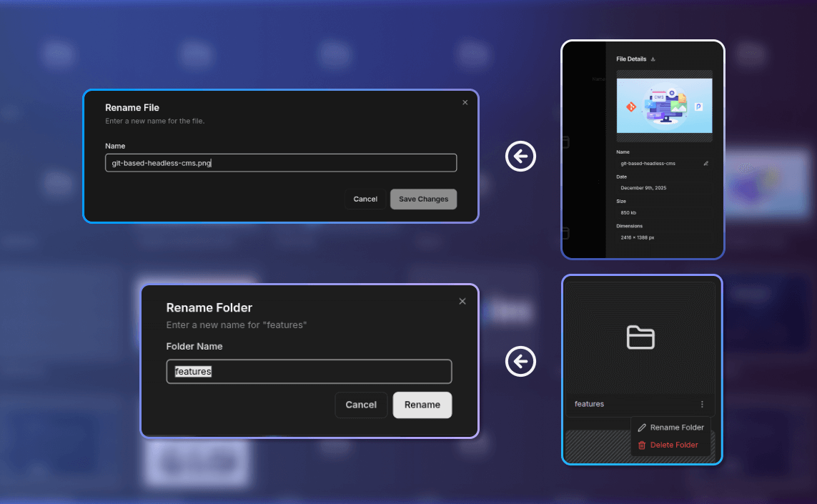Click the red trash icon in folder menu
The height and width of the screenshot is (504, 817).
(641, 445)
